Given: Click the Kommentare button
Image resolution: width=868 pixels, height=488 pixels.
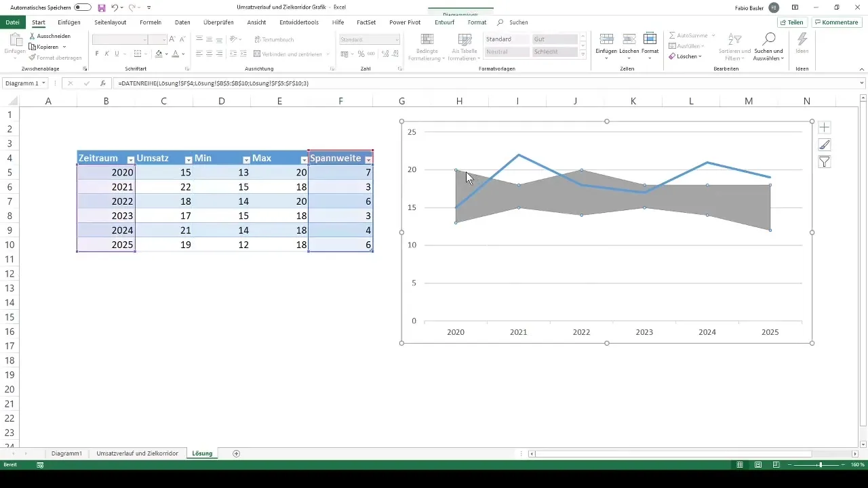Looking at the screenshot, I should pos(836,22).
